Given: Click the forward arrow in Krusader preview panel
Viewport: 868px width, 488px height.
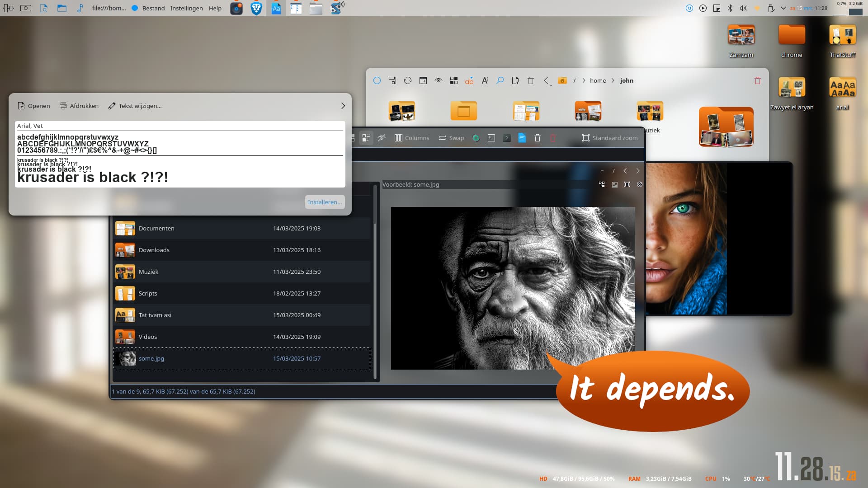Looking at the screenshot, I should point(638,171).
